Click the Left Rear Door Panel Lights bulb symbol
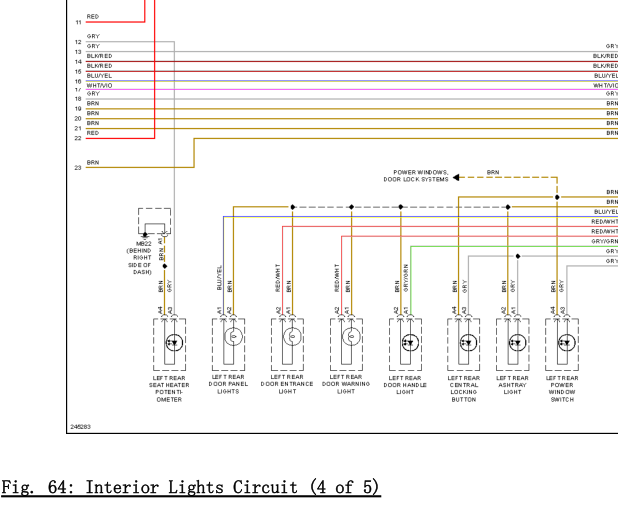 click(233, 336)
